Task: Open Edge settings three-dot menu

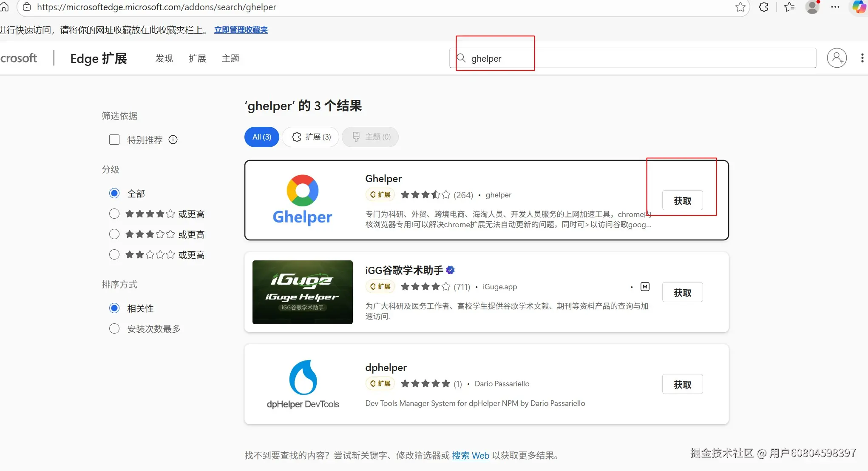Action: [x=835, y=7]
